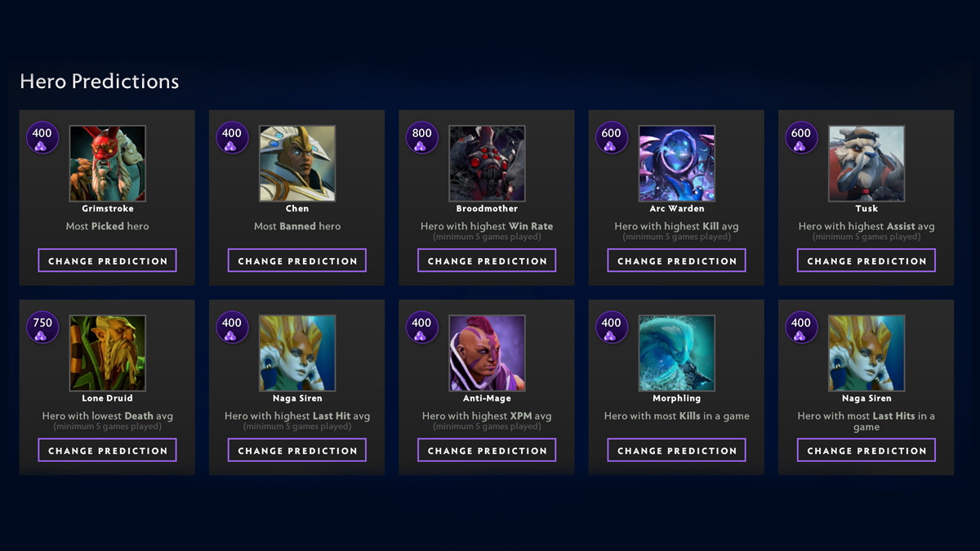Click the 400 points badge on Grimstroke card

[x=42, y=137]
